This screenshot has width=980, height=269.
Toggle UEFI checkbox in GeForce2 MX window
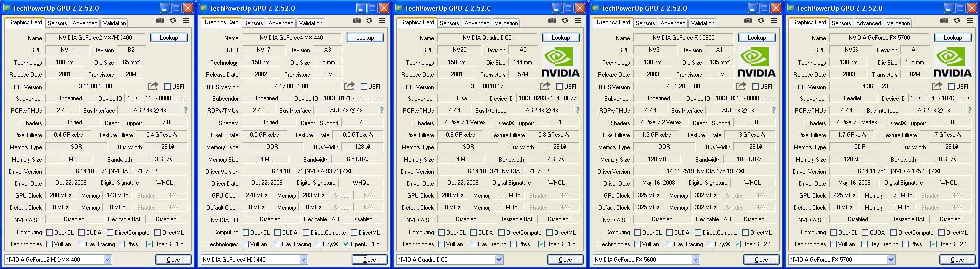(167, 87)
